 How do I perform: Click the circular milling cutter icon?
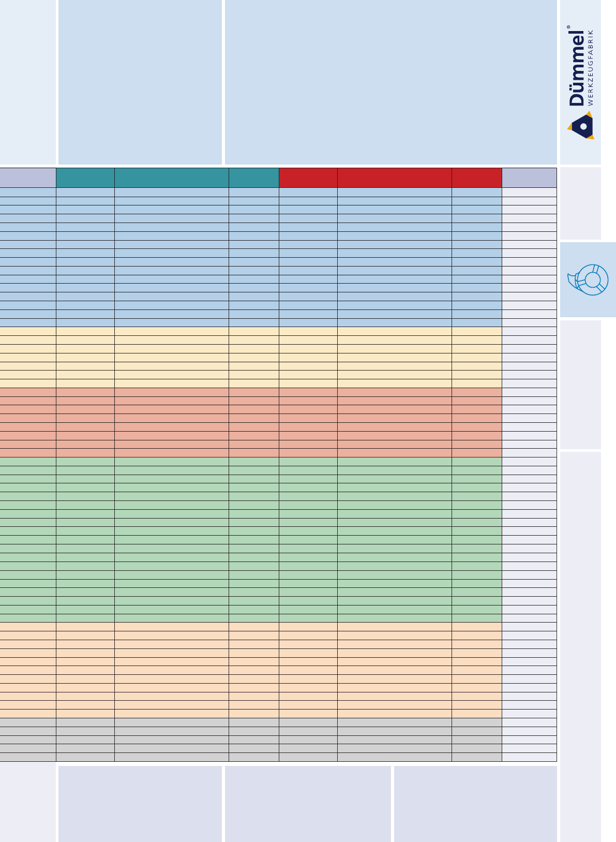[x=588, y=279]
